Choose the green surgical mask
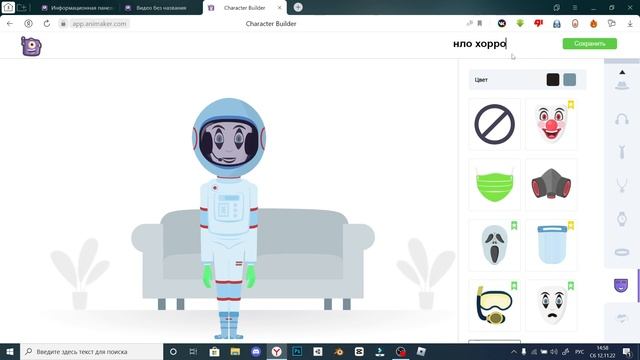640x360 pixels. coord(494,185)
